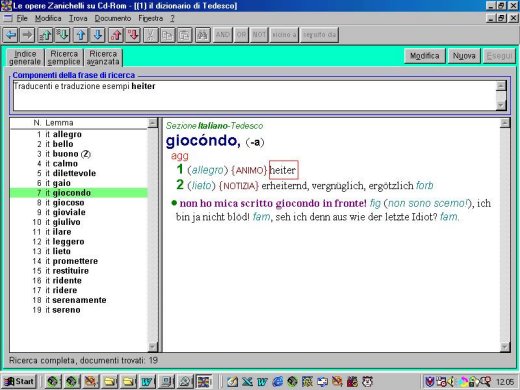This screenshot has height=390, width=520.
Task: Click the Nuova search button
Action: [464, 56]
